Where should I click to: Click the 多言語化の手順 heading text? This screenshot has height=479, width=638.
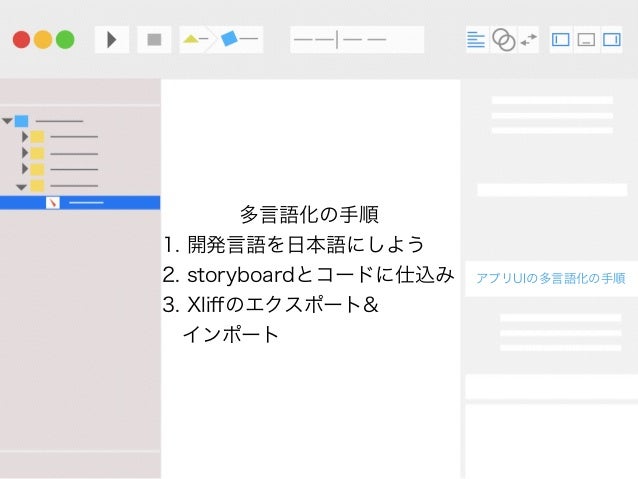(309, 214)
